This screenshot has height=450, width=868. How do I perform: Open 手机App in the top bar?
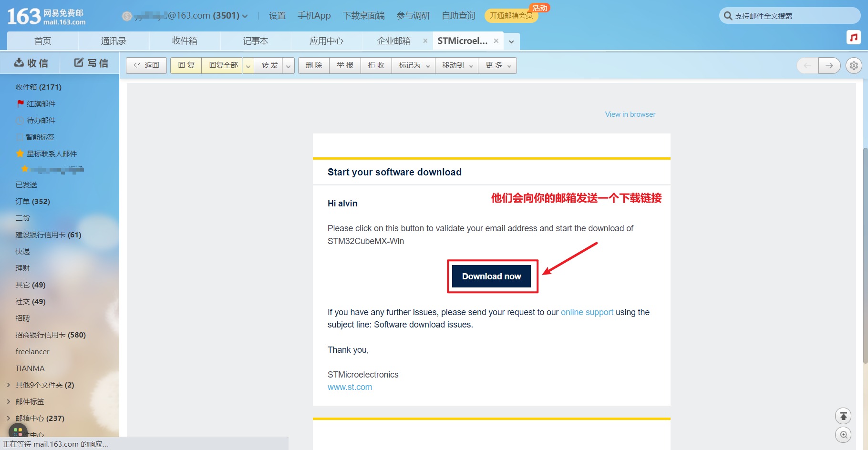(314, 16)
